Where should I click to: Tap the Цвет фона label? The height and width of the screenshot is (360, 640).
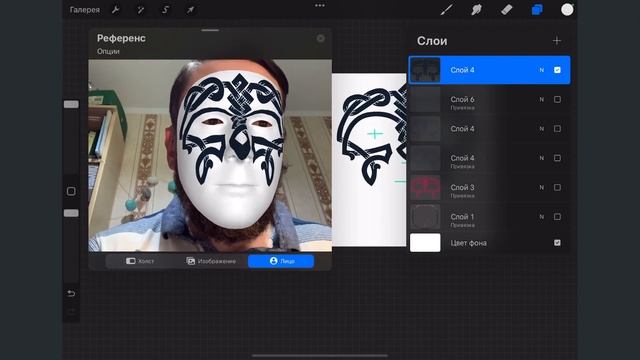pyautogui.click(x=469, y=243)
